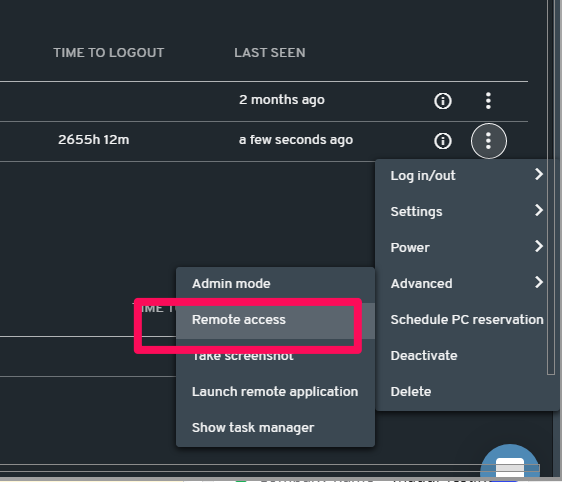Select Show task manager

[275, 427]
